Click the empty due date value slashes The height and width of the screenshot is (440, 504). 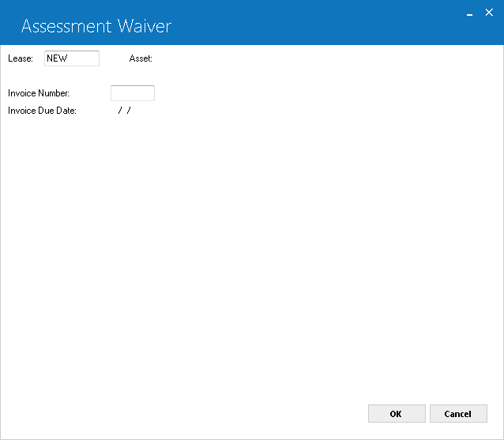coord(124,111)
